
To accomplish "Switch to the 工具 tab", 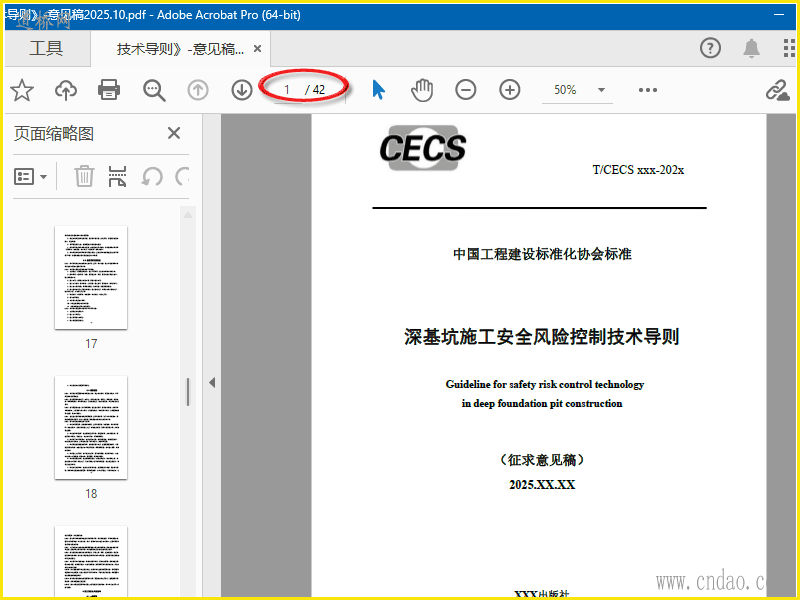I will coord(46,48).
